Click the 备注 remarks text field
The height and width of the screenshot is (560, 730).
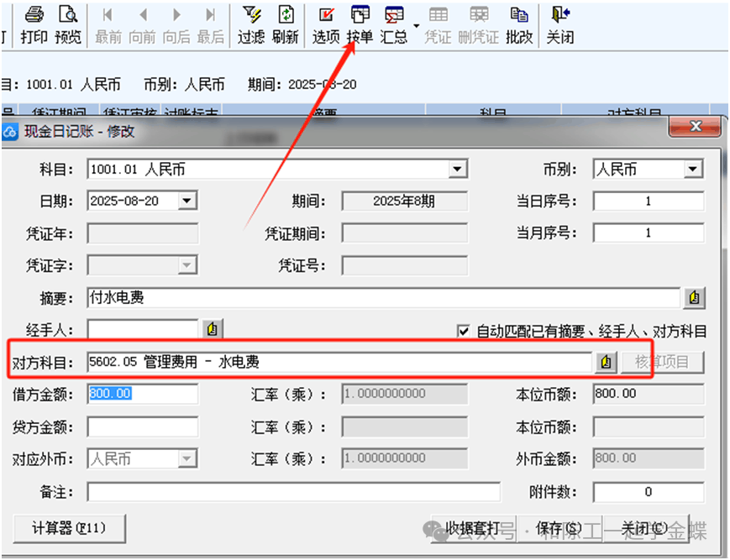click(x=293, y=492)
